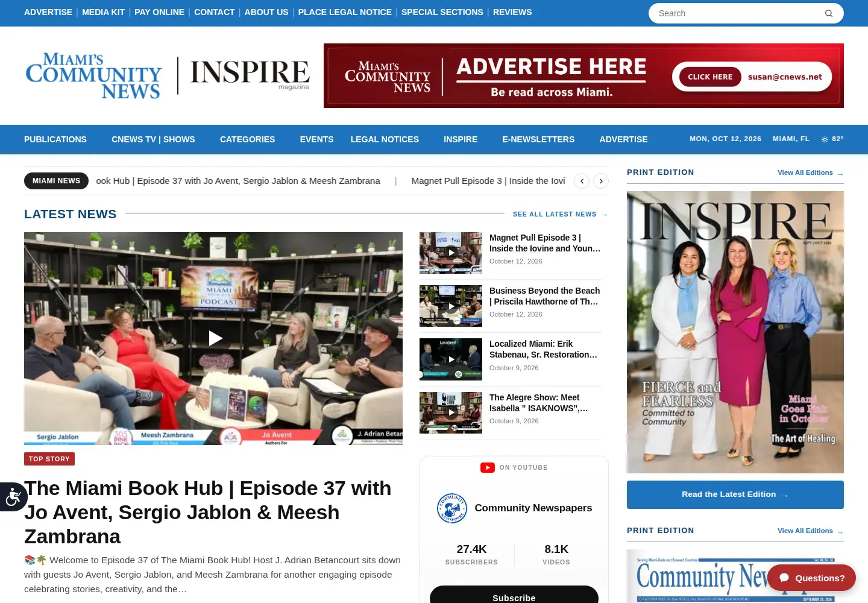Open the Media Kit link
868x603 pixels.
(103, 12)
